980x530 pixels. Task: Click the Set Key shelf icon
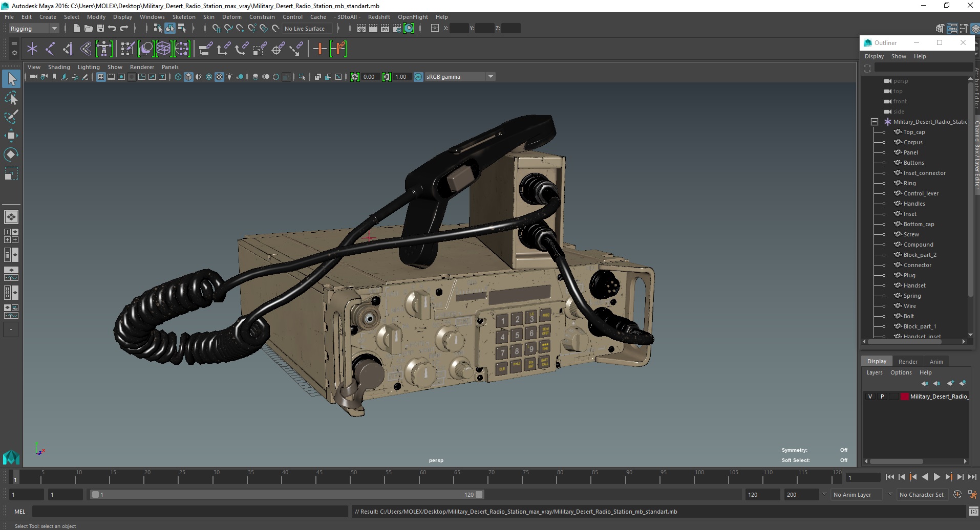(319, 49)
